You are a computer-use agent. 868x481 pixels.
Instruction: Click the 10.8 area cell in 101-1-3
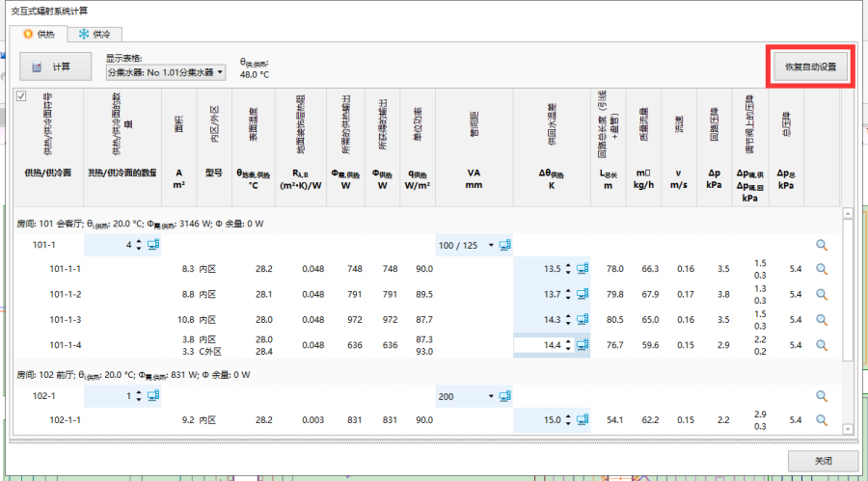185,320
